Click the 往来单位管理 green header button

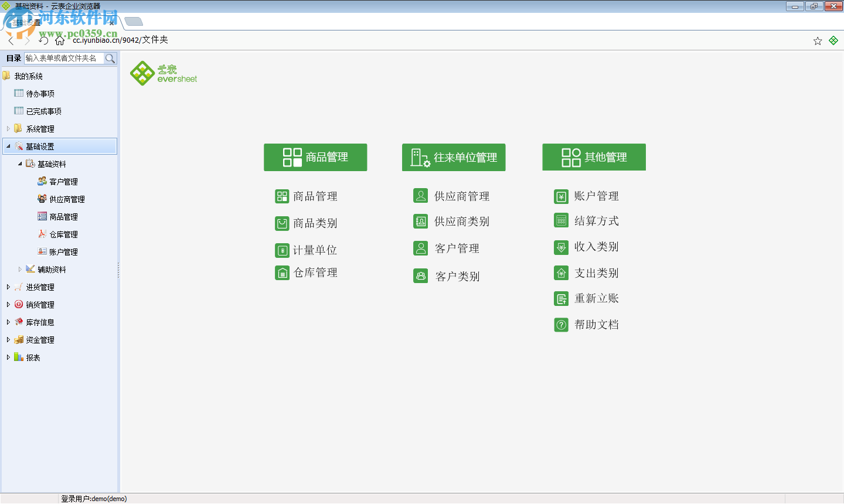point(454,157)
